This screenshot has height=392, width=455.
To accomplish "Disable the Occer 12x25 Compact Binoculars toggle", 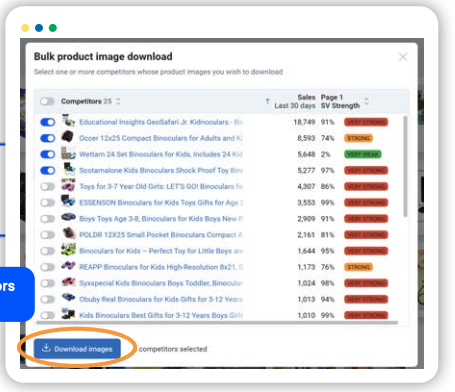I will (x=48, y=138).
